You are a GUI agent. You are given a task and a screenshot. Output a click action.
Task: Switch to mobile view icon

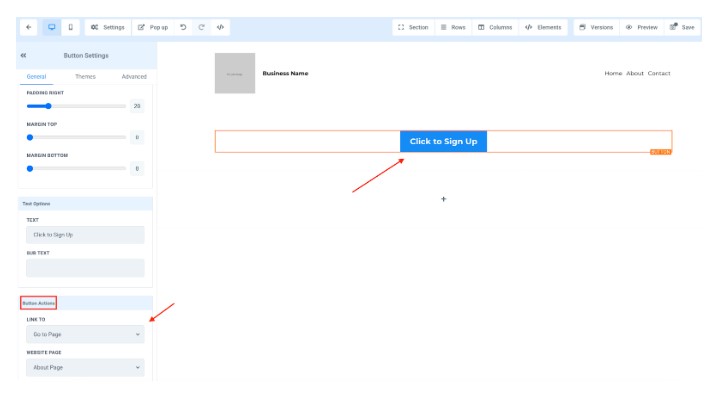70,27
